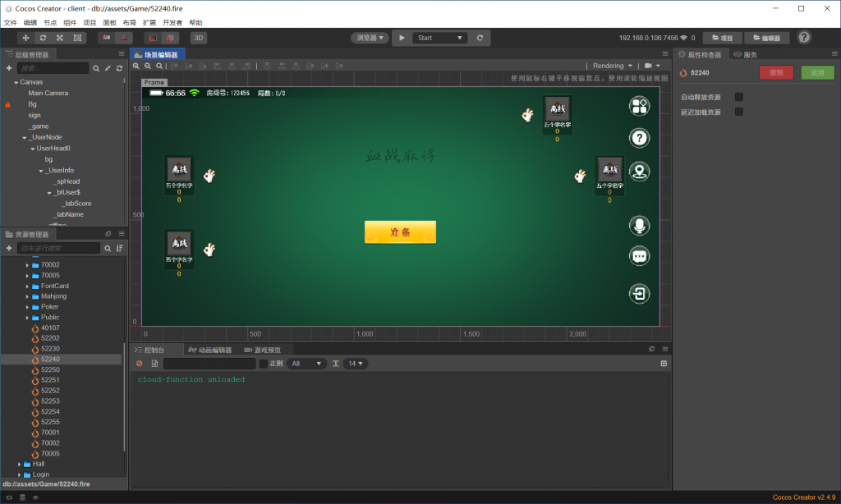The image size is (841, 504).
Task: Click the green 应用 apply button
Action: (816, 72)
